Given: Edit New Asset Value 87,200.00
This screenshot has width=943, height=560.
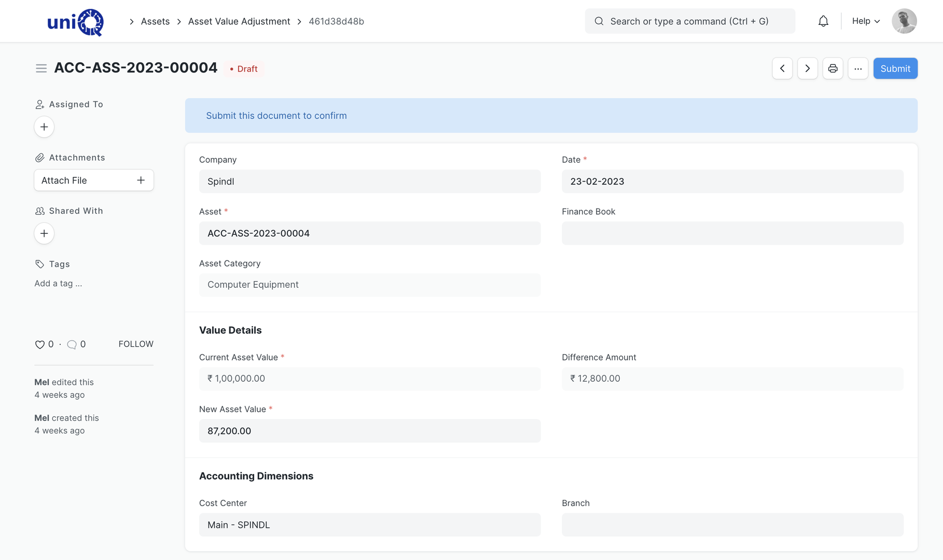Looking at the screenshot, I should click(x=370, y=431).
